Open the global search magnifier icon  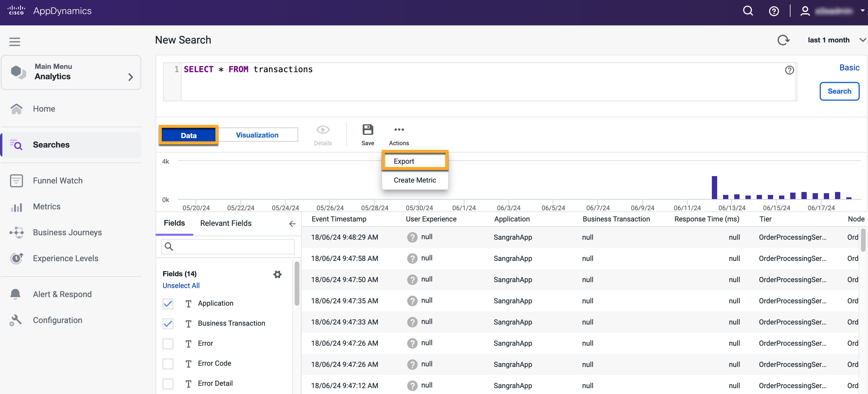748,11
